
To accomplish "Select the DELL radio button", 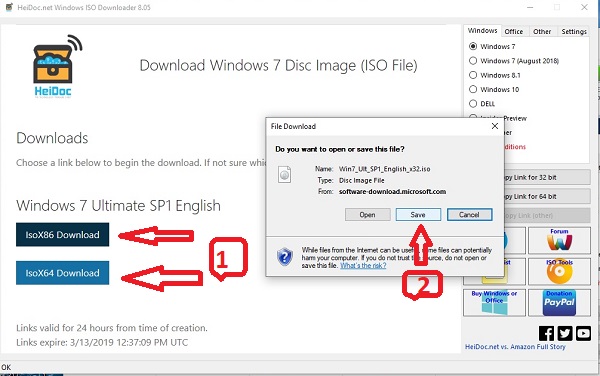I will [473, 104].
